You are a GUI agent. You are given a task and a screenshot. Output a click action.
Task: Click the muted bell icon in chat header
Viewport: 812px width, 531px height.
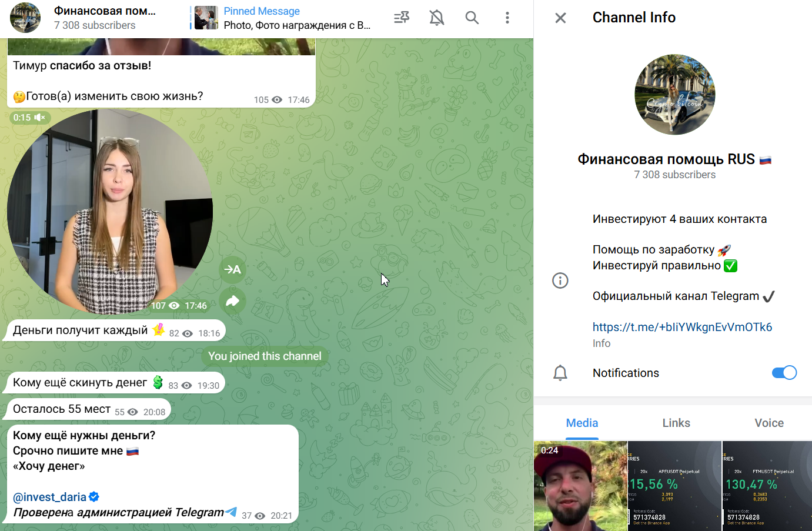coord(437,18)
